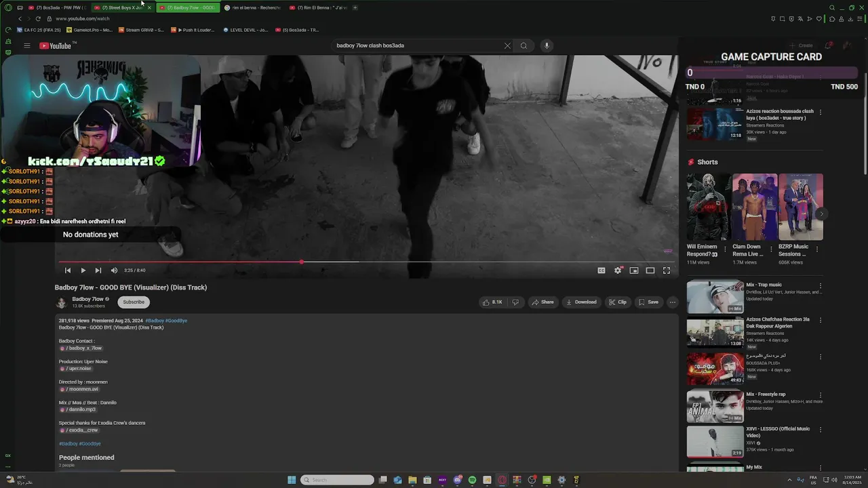Close the Street Boys X tab

point(149,7)
